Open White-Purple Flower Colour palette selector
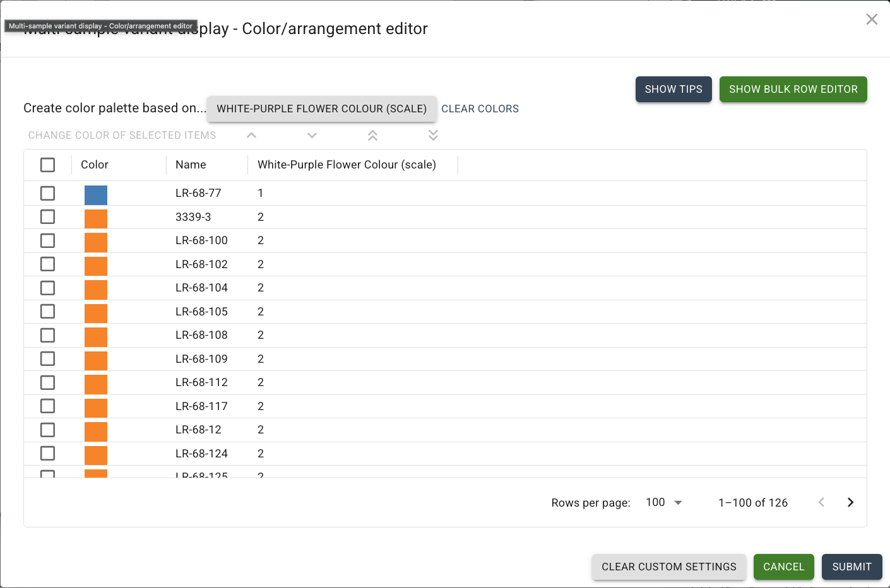The image size is (890, 588). [x=321, y=109]
